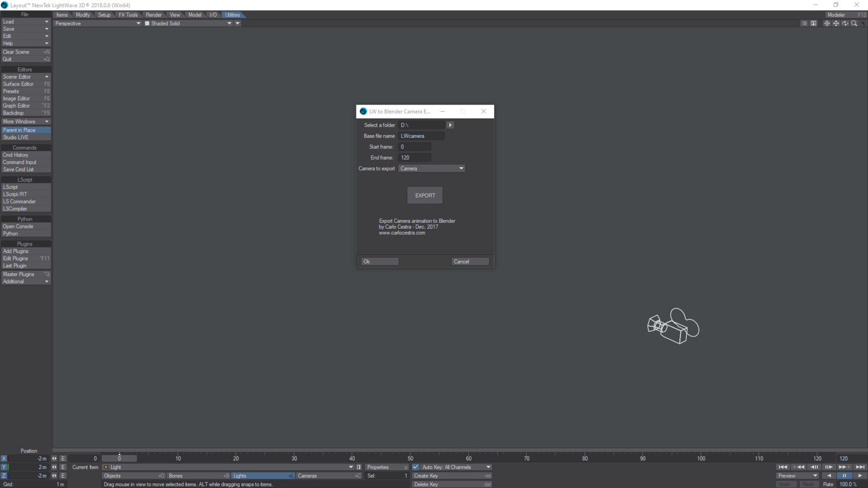The height and width of the screenshot is (488, 868).
Task: Switch to Cameras selection mode
Action: pyautogui.click(x=329, y=476)
